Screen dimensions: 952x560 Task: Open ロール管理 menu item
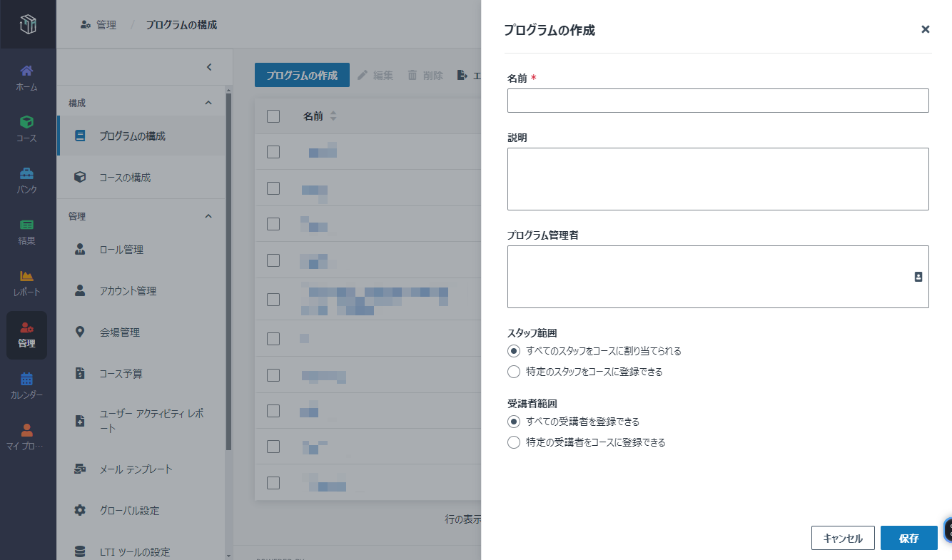141,250
